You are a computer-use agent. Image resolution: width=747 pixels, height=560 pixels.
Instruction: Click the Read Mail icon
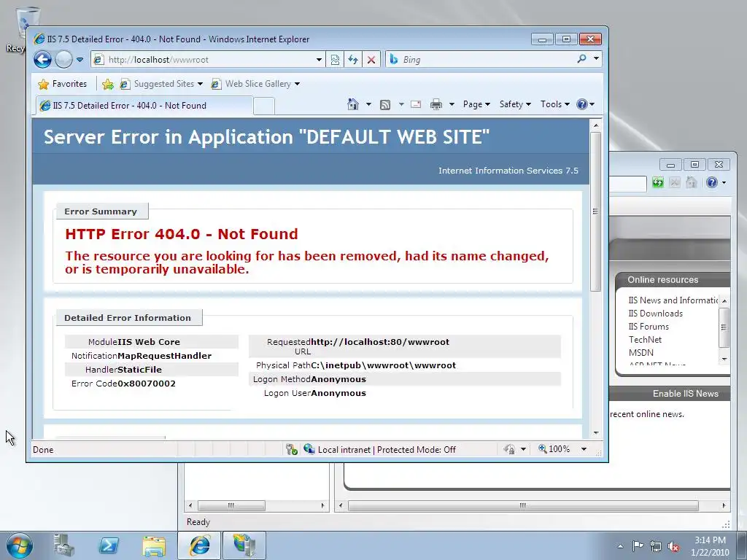(x=416, y=104)
